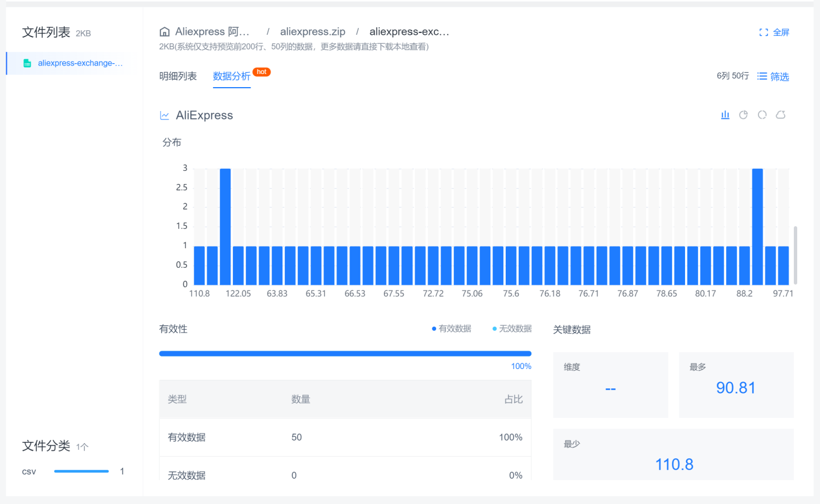Click the 75.06 x-axis label
This screenshot has width=820, height=504.
pos(472,294)
